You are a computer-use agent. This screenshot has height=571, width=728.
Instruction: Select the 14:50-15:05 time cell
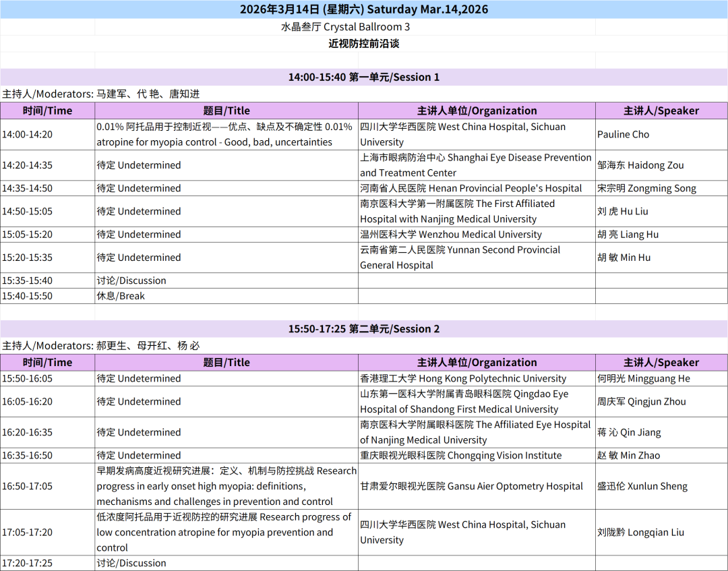pos(27,211)
